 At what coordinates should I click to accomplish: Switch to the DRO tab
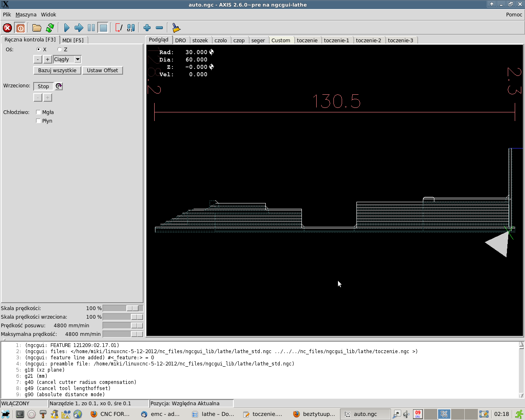pos(180,40)
